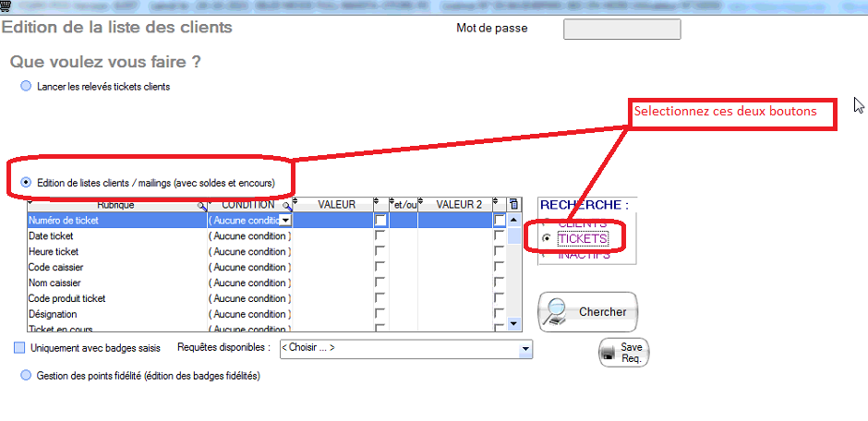Screen dimensions: 868x421
Task: Expand the Requêtes disponibles combo box
Action: pyautogui.click(x=525, y=349)
